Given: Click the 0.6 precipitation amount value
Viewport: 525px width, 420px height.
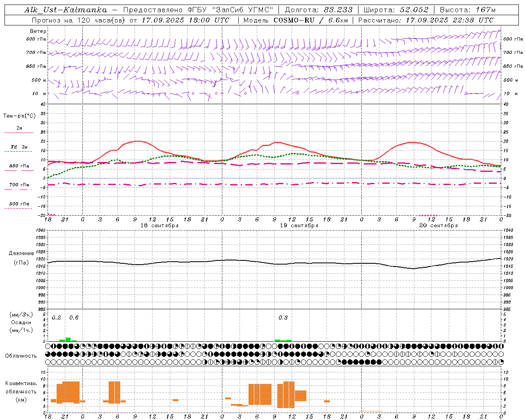Looking at the screenshot, I should click(x=74, y=317).
